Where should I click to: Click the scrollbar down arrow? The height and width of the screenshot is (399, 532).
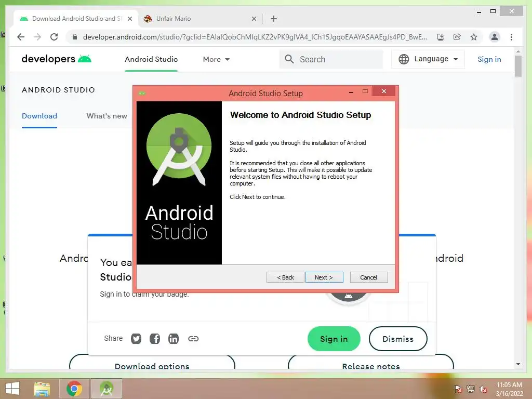518,364
